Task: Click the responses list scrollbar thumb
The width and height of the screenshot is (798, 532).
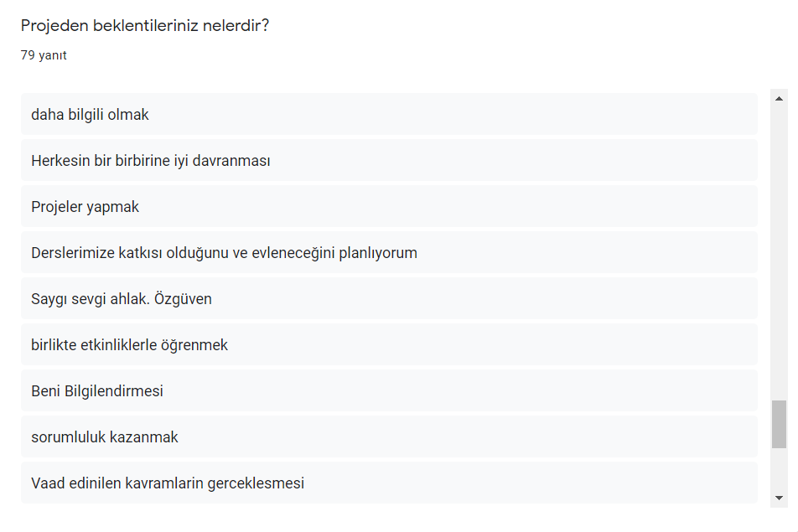Action: click(x=779, y=425)
